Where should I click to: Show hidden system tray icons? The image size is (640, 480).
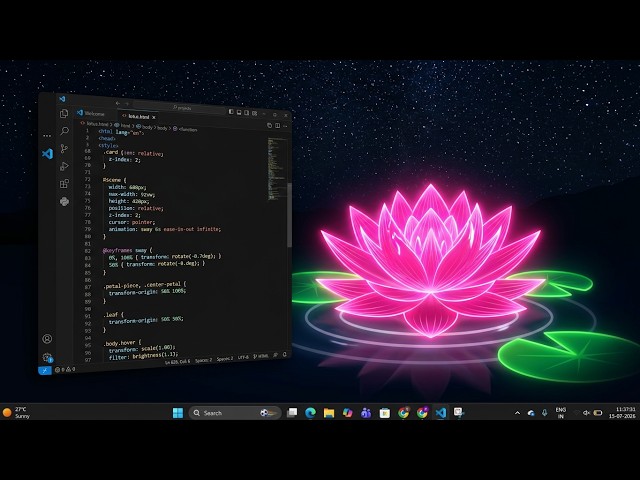coord(518,413)
